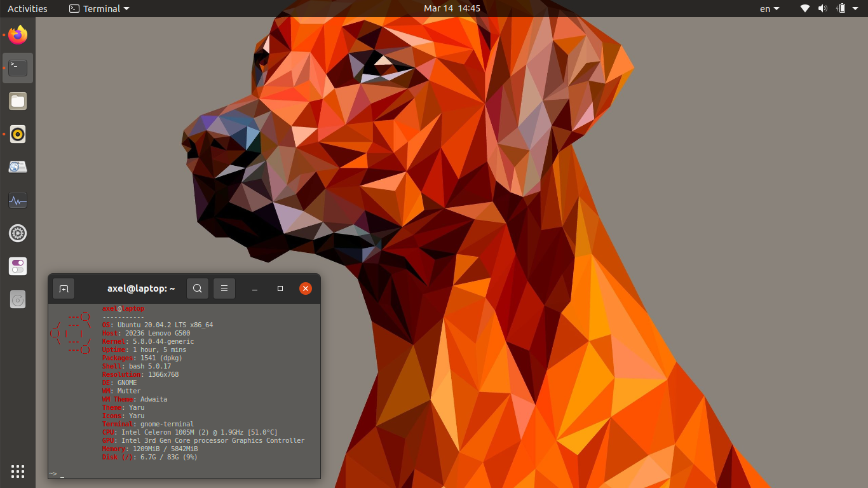Launch the Files manager from the dock
This screenshot has width=868, height=488.
click(18, 101)
